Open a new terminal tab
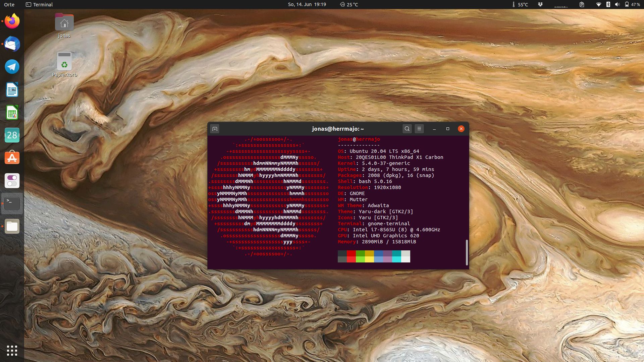Screen dimensions: 644x362 tap(215, 129)
